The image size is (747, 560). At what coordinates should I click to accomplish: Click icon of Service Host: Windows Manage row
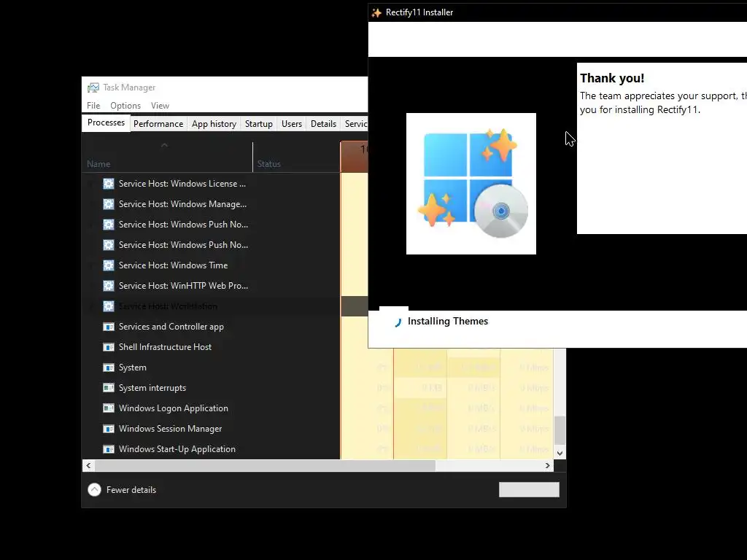coord(109,204)
